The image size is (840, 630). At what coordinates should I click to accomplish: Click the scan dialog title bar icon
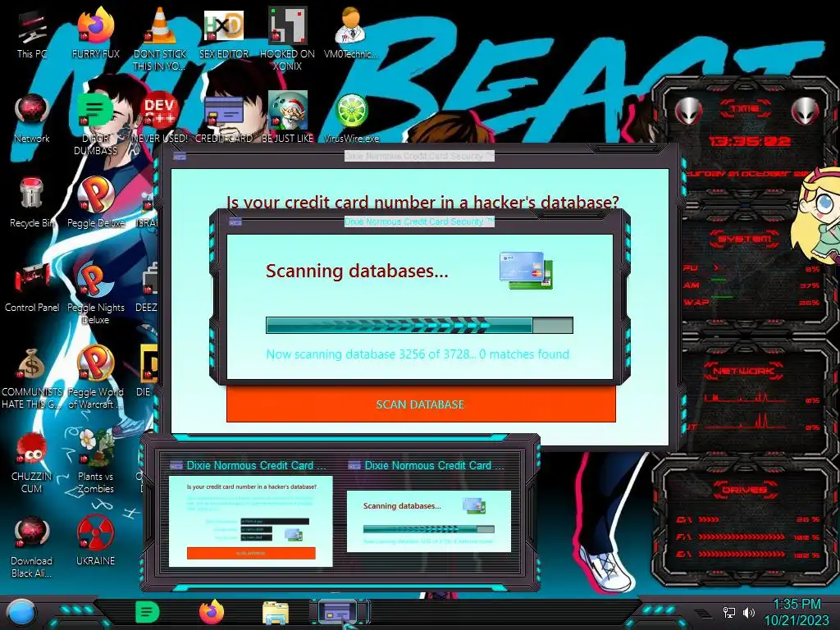click(235, 221)
